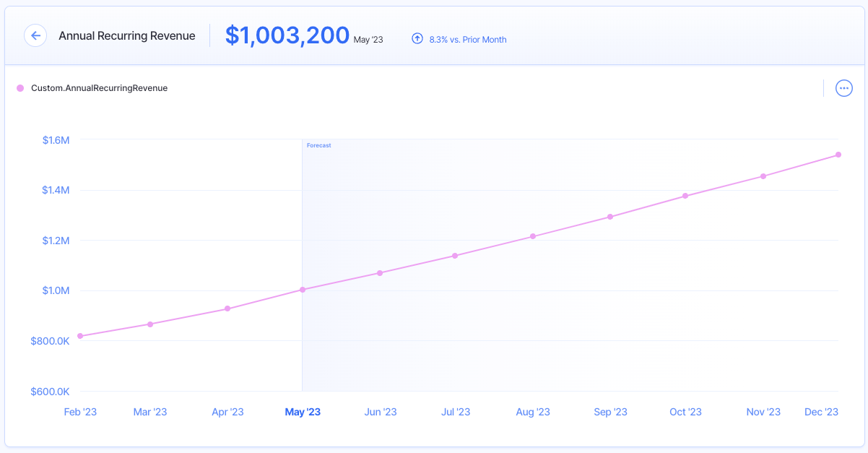Viewport: 868px width, 453px height.
Task: Click the $1.6M y-axis label
Action: 56,140
